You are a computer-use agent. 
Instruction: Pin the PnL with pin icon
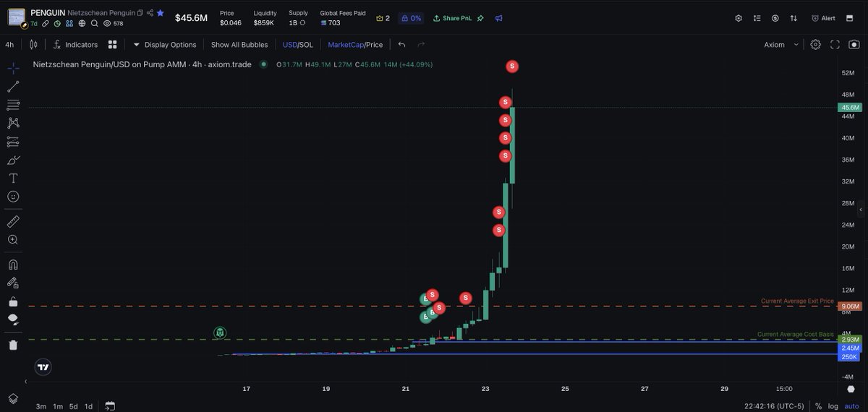click(480, 18)
